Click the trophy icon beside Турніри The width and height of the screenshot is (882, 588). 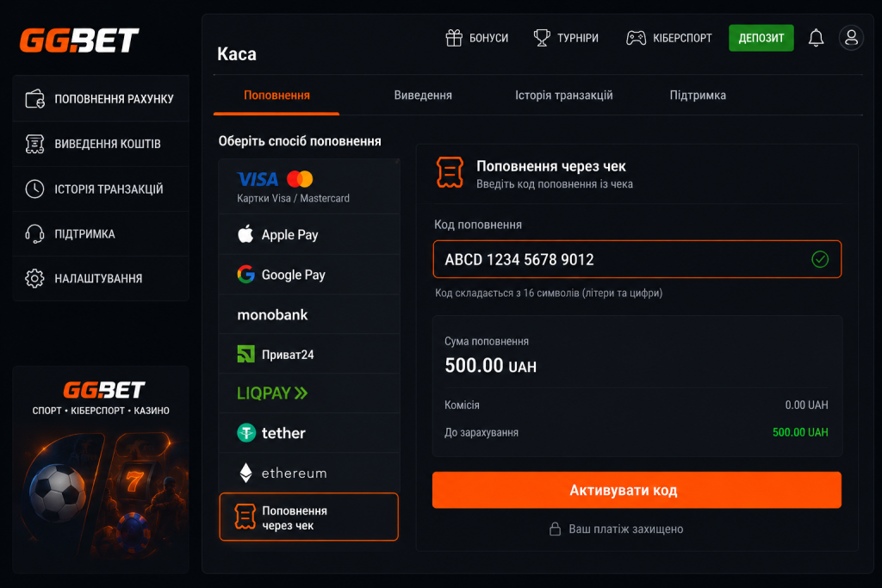[x=542, y=38]
